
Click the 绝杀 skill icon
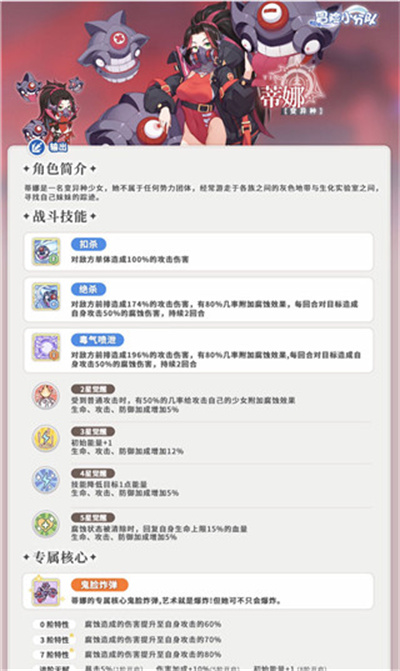46,296
